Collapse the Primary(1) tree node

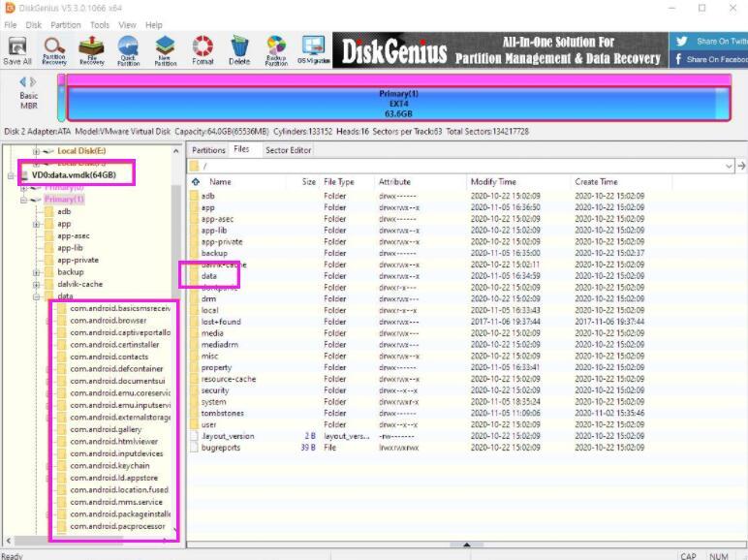[x=23, y=200]
